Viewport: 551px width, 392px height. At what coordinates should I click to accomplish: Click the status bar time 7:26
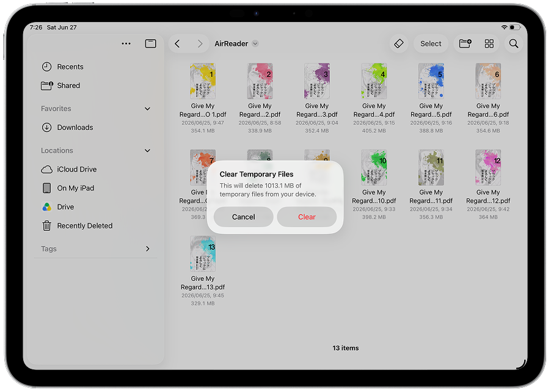(36, 27)
